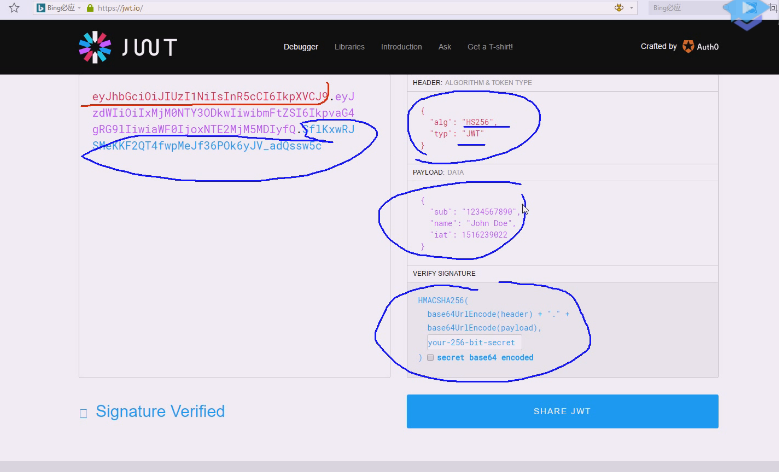This screenshot has height=472, width=779.
Task: Click the "typ": "JWT" header line
Action: click(458, 134)
